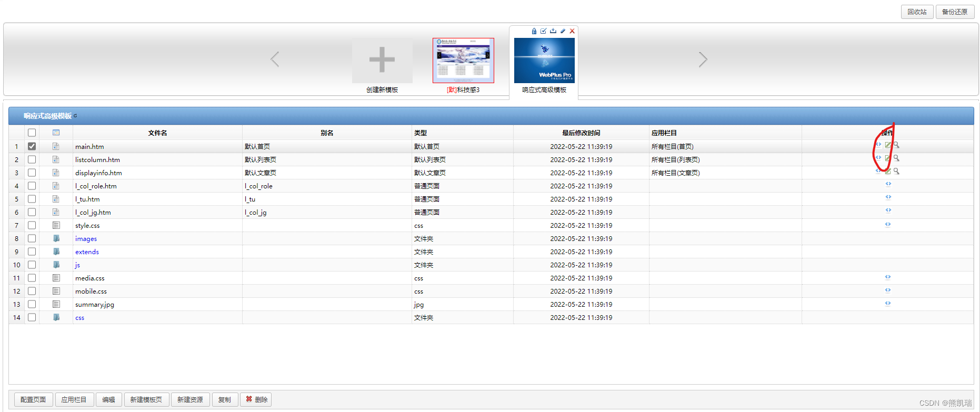Viewport: 980px width, 412px height.
Task: Click the 应用栏目 button
Action: [x=74, y=399]
